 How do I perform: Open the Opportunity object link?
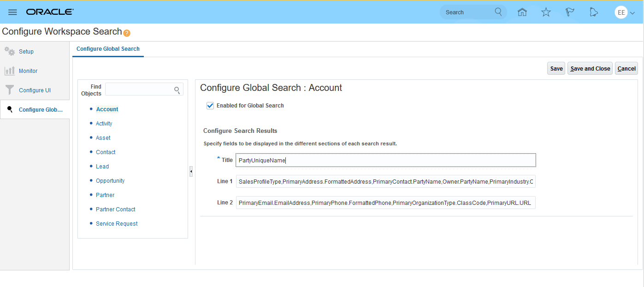click(110, 180)
